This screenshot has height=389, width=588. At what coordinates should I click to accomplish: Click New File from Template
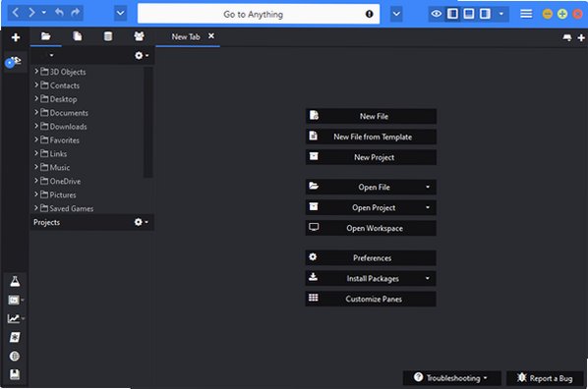click(x=371, y=137)
